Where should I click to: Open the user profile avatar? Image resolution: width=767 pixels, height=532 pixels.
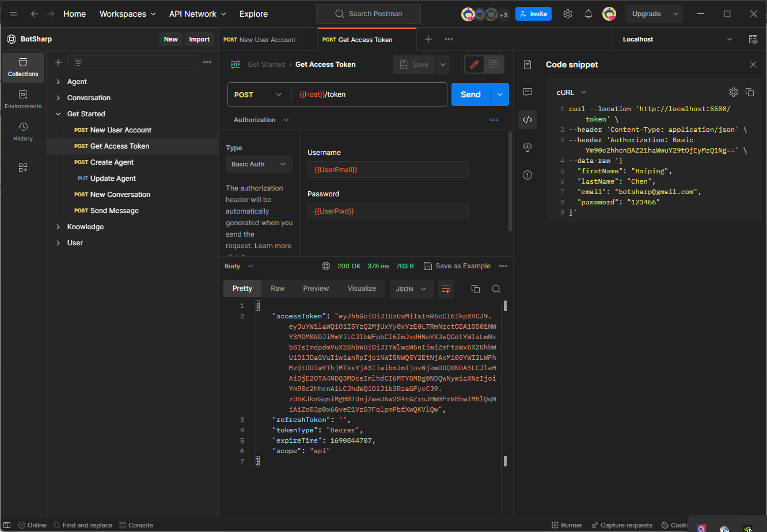(609, 14)
